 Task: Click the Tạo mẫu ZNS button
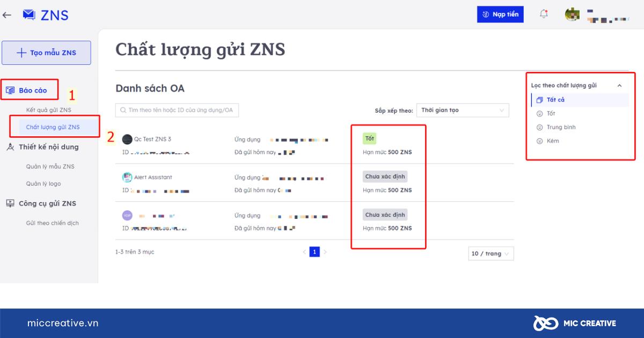click(x=46, y=53)
